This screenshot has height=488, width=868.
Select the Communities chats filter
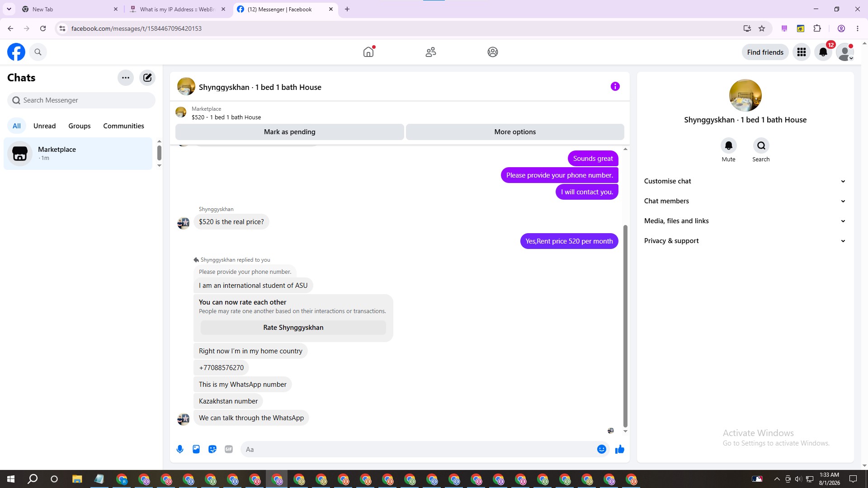tap(123, 126)
